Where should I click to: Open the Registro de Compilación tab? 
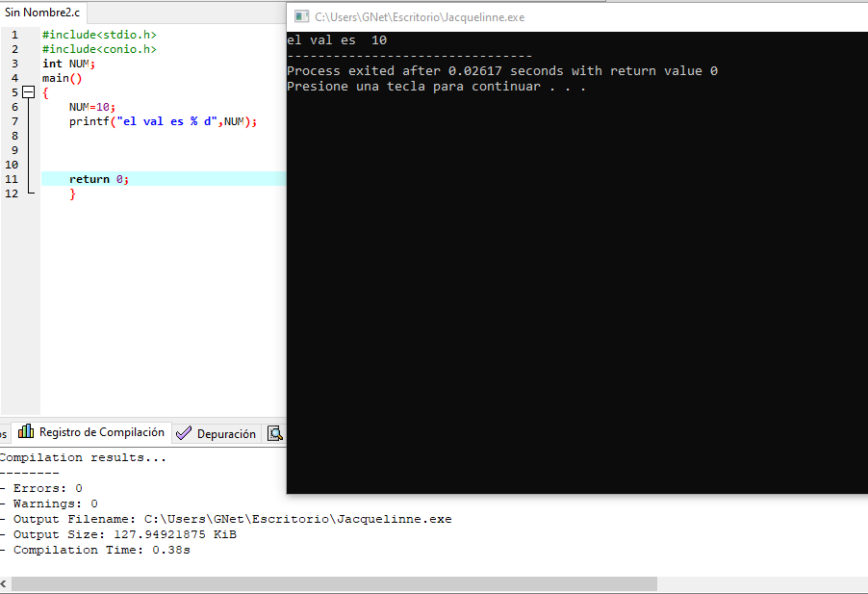pyautogui.click(x=91, y=432)
